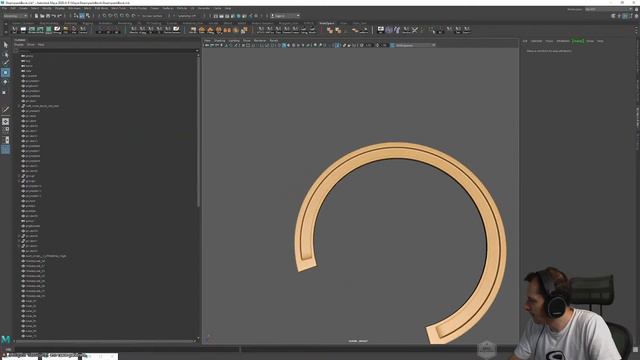Click the New Scene icon
The image size is (640, 360).
tap(36, 16)
